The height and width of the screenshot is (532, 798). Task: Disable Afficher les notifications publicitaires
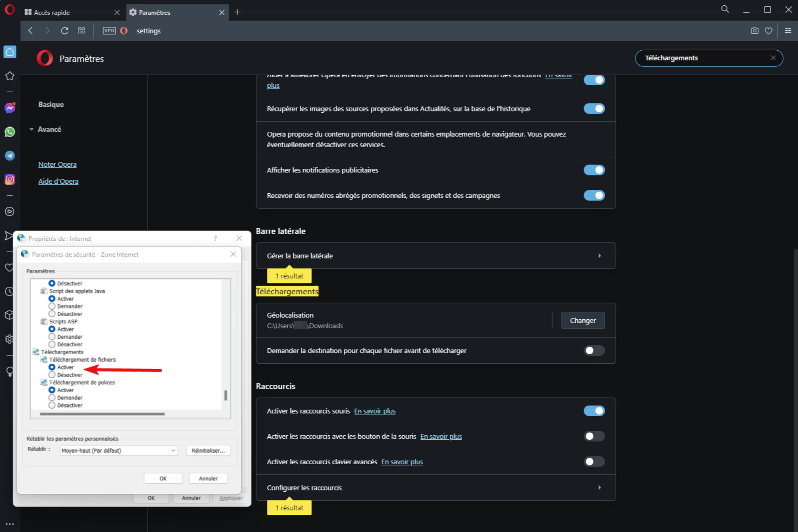tap(594, 170)
